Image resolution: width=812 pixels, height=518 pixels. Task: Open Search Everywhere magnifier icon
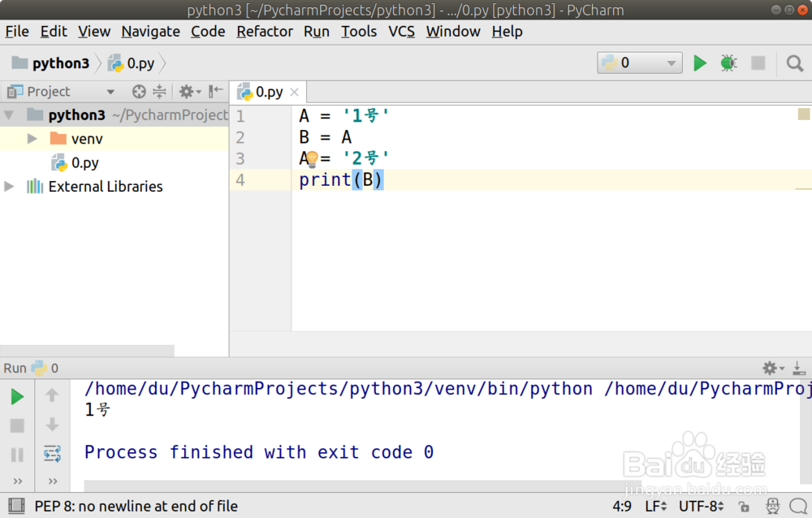(x=795, y=63)
